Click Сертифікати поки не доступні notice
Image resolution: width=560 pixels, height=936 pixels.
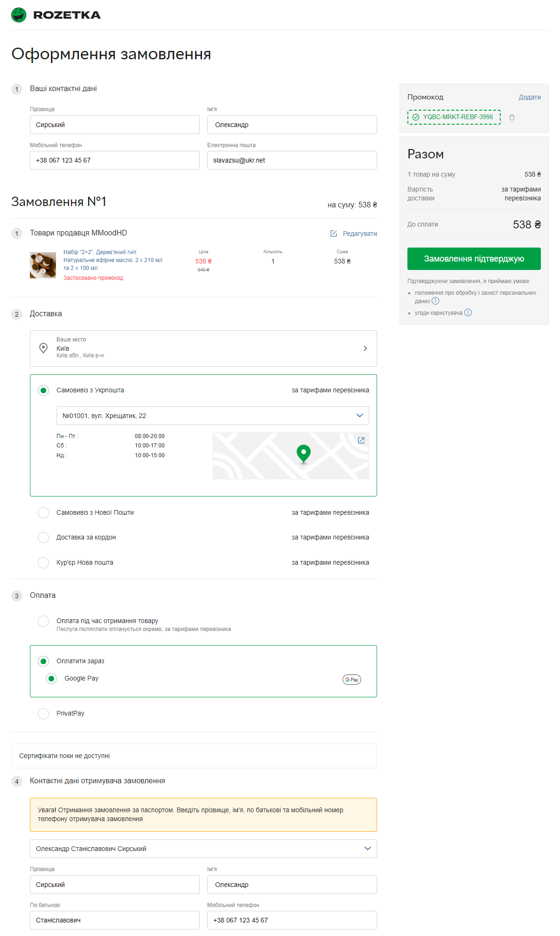pos(194,756)
